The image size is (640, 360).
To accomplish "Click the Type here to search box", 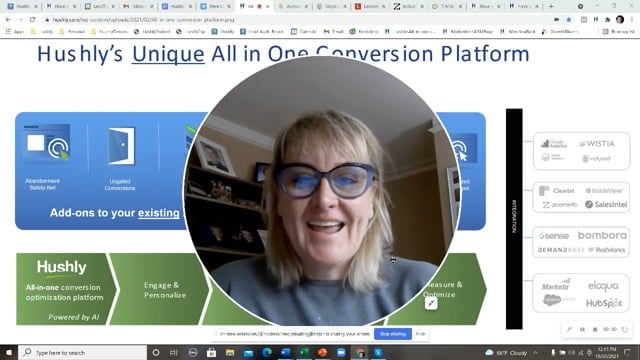I will tap(82, 352).
